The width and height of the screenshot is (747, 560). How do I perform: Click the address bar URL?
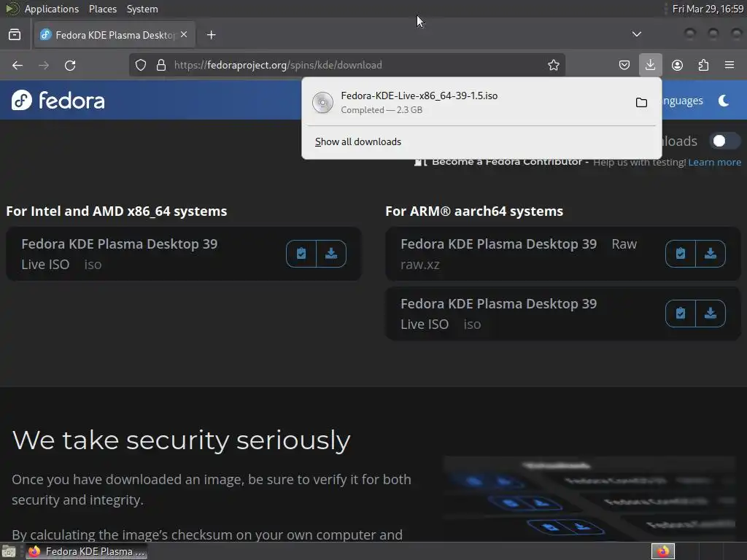coord(278,65)
